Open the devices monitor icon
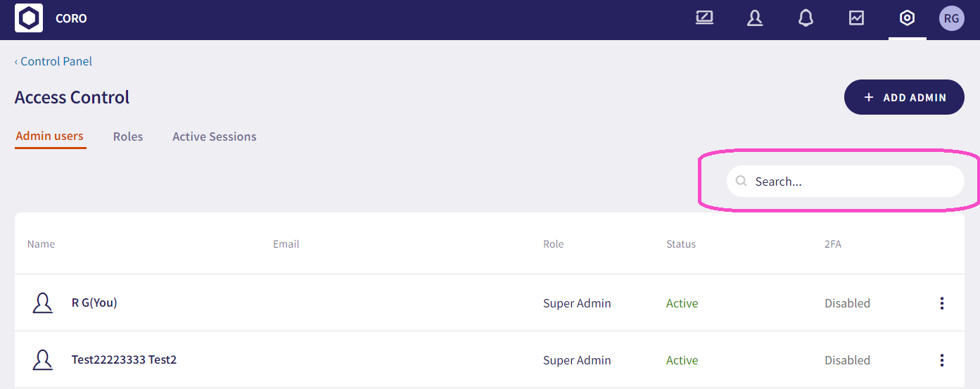980x389 pixels. click(x=704, y=18)
